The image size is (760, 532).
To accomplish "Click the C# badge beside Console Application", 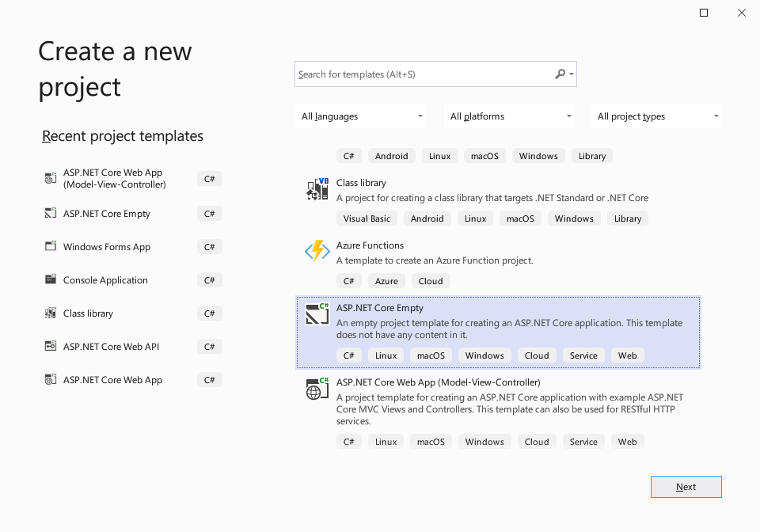I will (209, 280).
